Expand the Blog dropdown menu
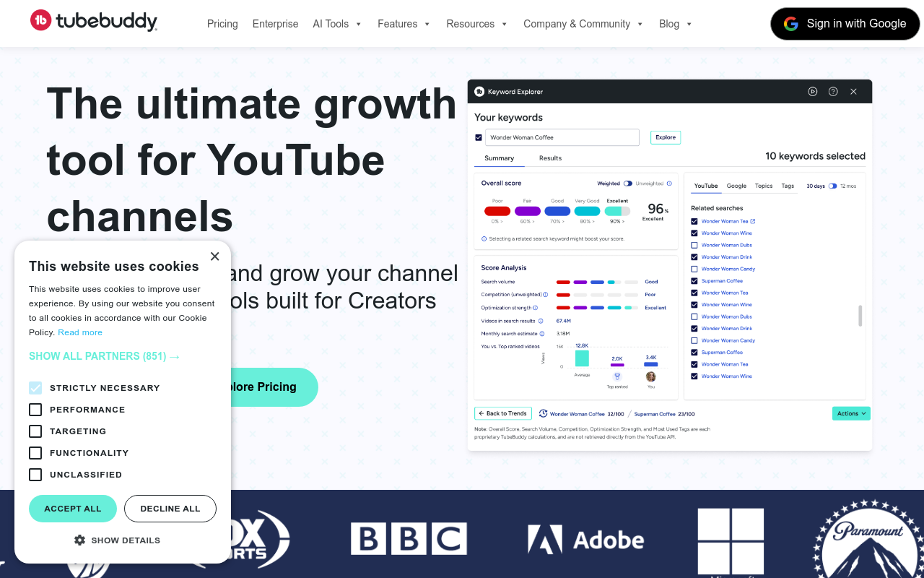Screen dimensions: 924x578 click(675, 24)
